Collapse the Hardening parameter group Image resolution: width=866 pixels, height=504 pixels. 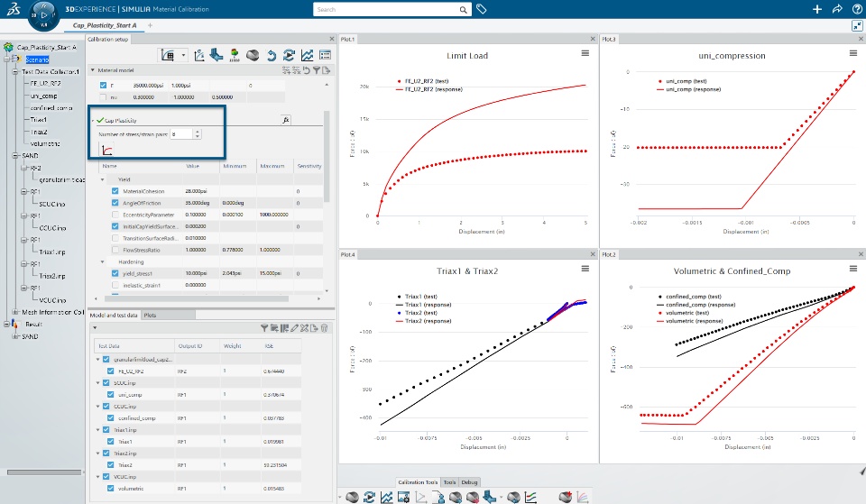(x=102, y=261)
